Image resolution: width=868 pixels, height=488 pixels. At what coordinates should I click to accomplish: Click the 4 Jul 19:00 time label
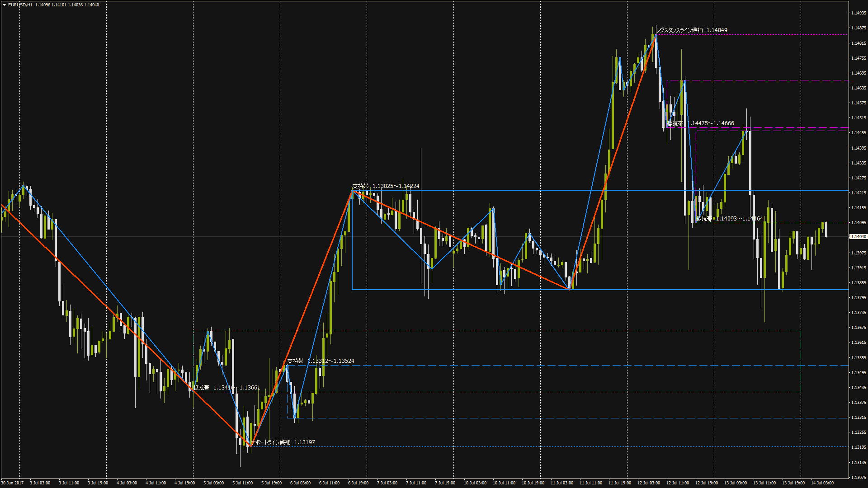pos(185,483)
